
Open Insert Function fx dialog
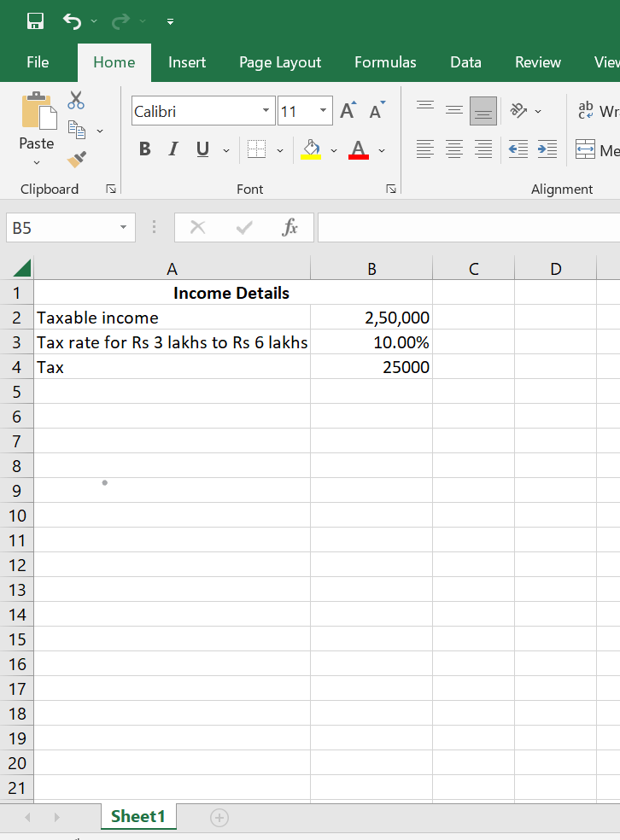coord(290,228)
